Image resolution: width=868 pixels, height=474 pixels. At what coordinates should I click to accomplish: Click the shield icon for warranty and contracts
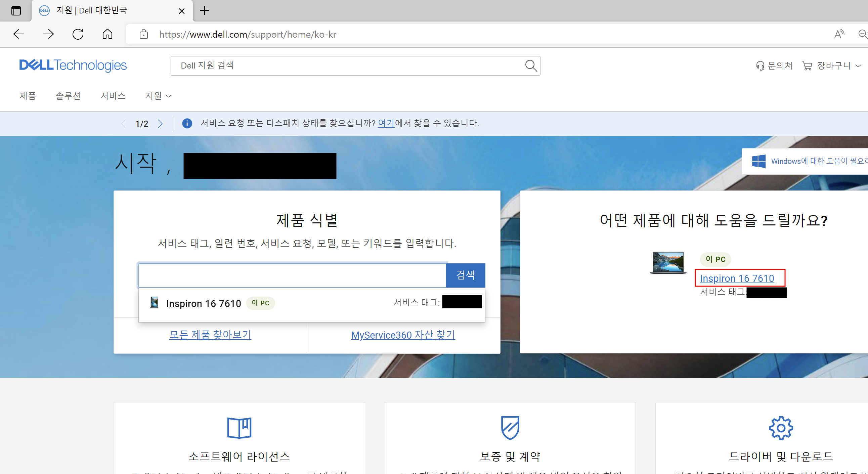coord(510,428)
